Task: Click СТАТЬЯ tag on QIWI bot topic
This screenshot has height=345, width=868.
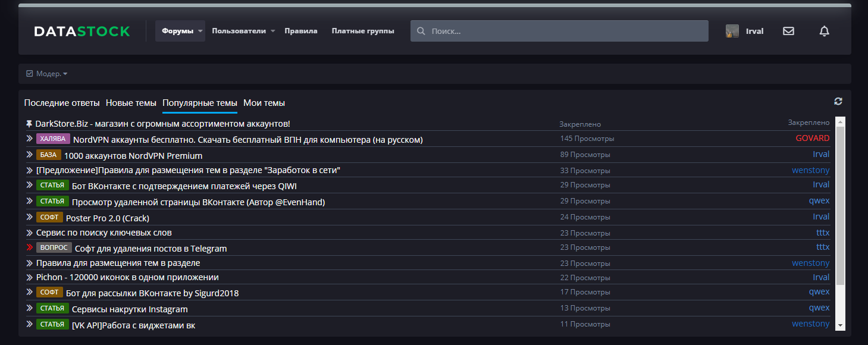Action: (52, 185)
